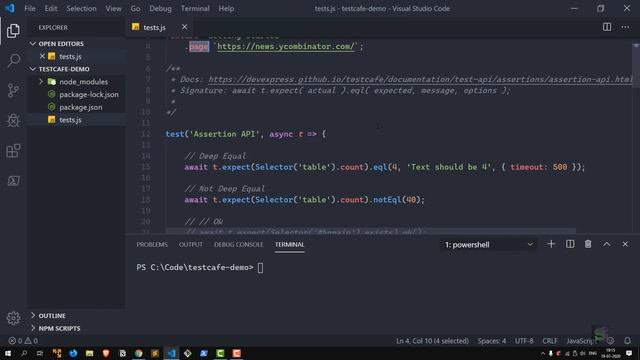Open the PowerShell panel activity bar icon
Image resolution: width=640 pixels, height=360 pixels.
tap(13, 180)
